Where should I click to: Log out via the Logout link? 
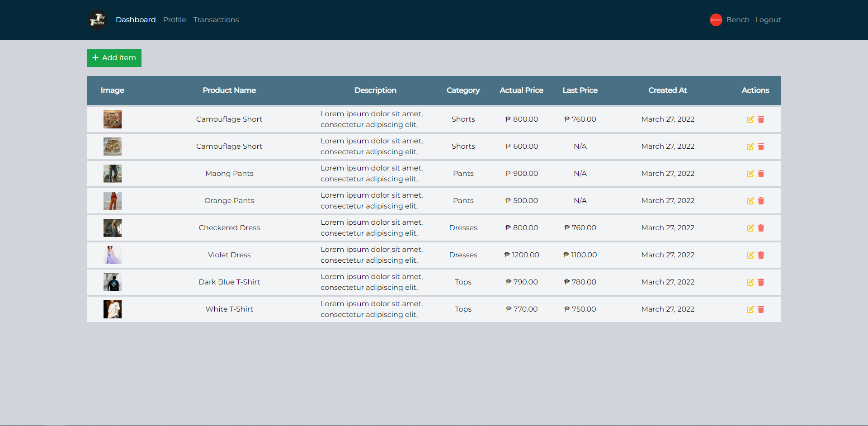(x=768, y=20)
